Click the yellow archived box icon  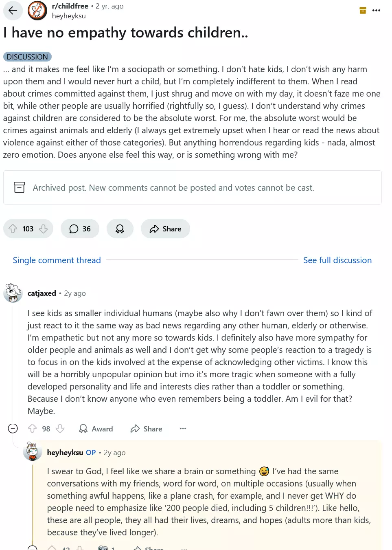363,11
